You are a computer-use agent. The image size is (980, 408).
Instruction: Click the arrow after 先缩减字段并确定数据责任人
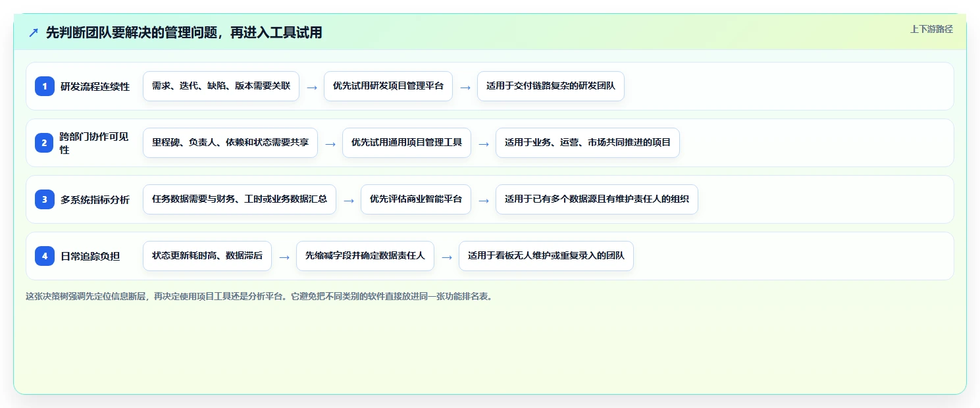447,257
